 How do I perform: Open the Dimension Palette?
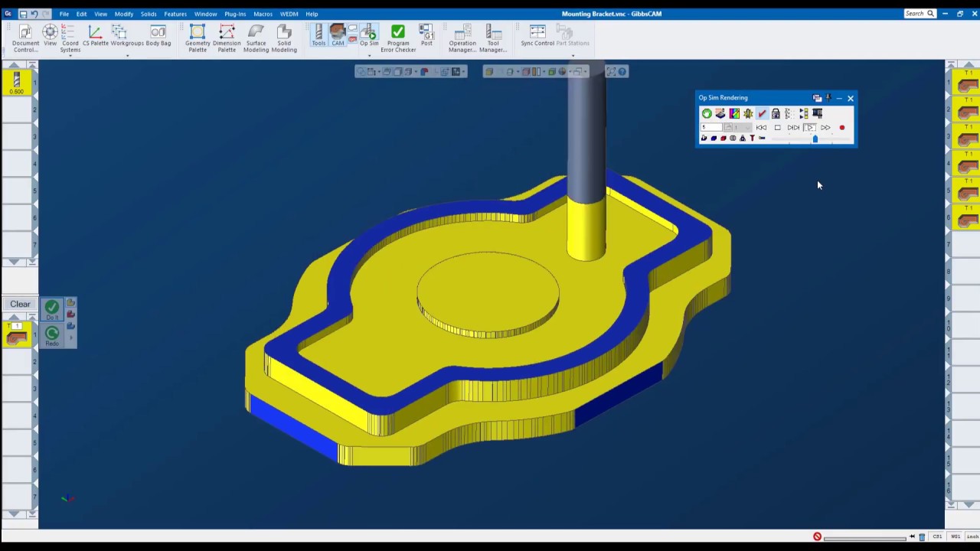click(x=227, y=37)
